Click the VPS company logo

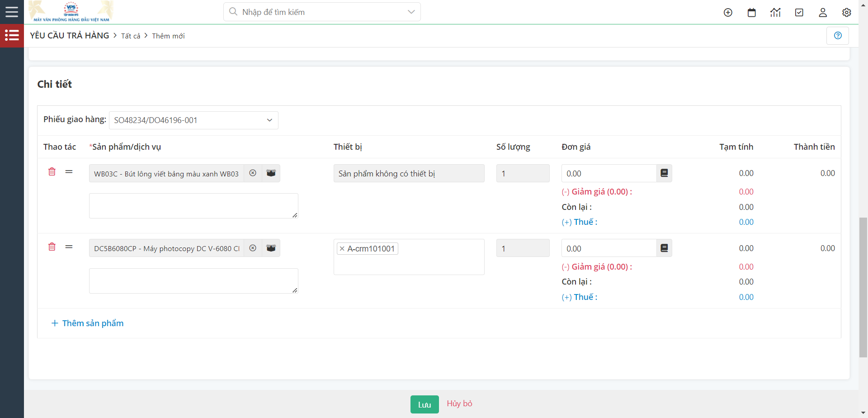[x=71, y=12]
